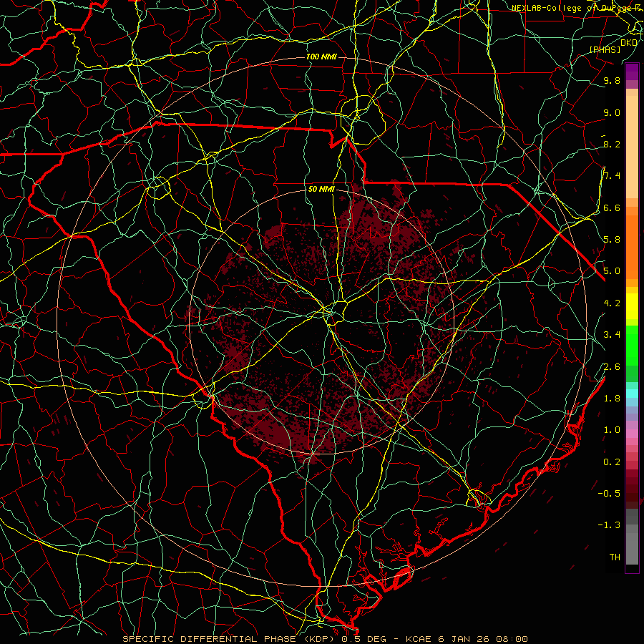
Task: Click the 8.2 value on the scale
Action: coord(612,144)
